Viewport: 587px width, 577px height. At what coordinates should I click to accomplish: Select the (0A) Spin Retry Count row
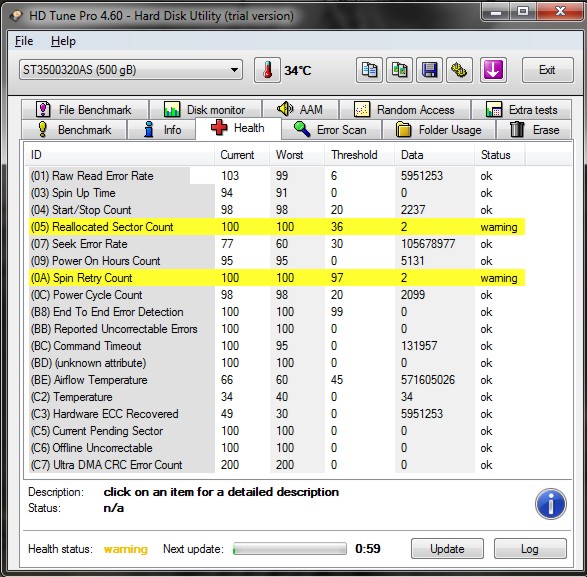[x=277, y=278]
